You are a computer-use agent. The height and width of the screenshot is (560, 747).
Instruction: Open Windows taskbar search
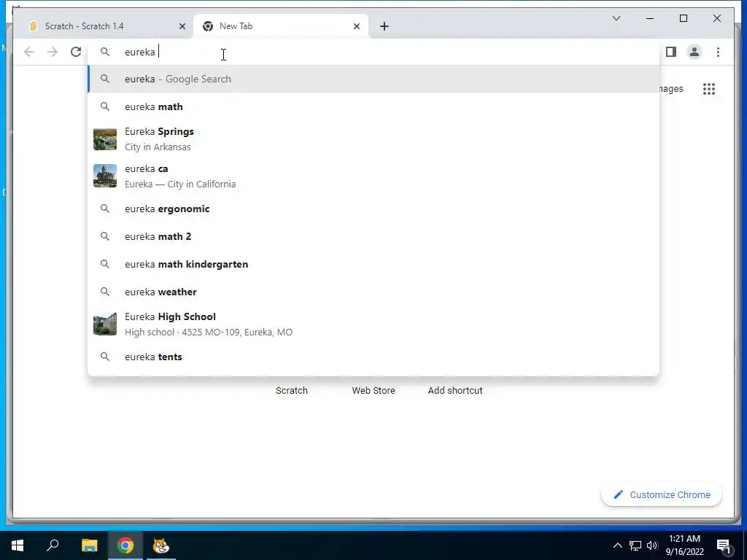53,545
